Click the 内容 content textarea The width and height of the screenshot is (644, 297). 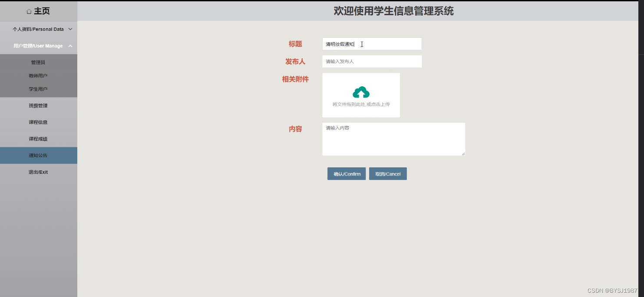tap(393, 139)
